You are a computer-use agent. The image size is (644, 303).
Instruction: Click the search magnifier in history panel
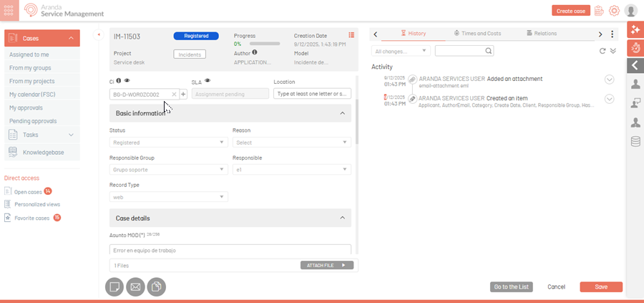(489, 51)
